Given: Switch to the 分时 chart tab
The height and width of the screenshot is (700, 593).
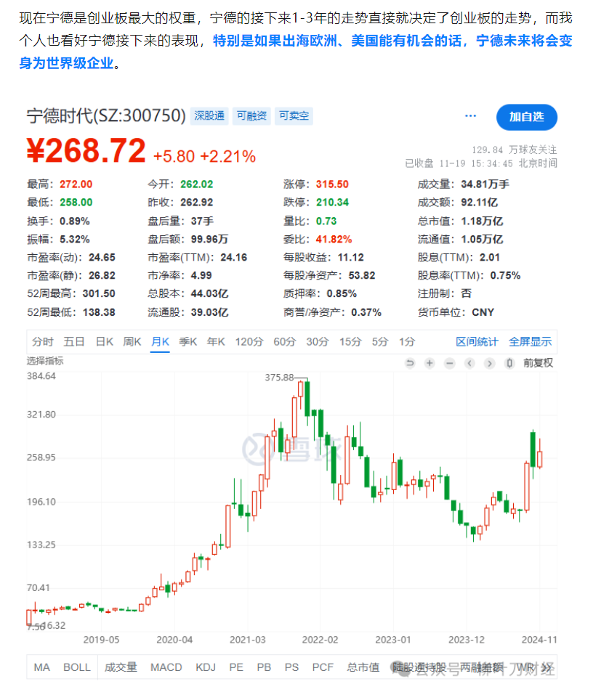Looking at the screenshot, I should 42,342.
